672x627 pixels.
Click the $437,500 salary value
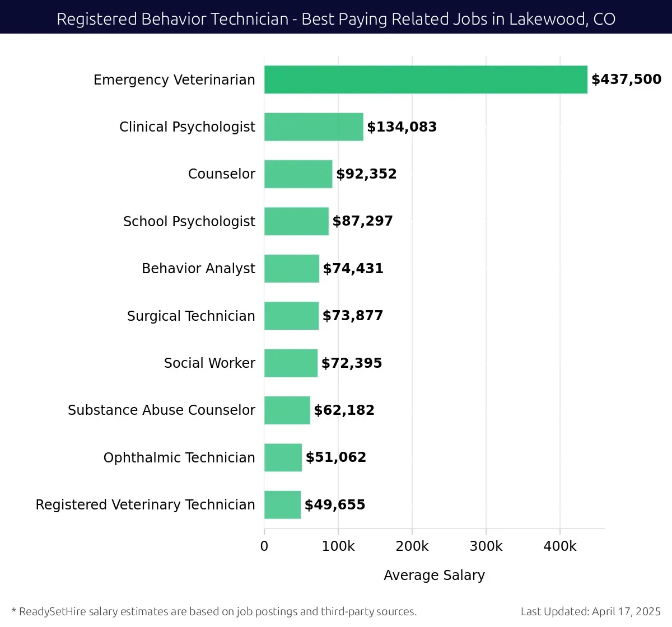point(626,79)
